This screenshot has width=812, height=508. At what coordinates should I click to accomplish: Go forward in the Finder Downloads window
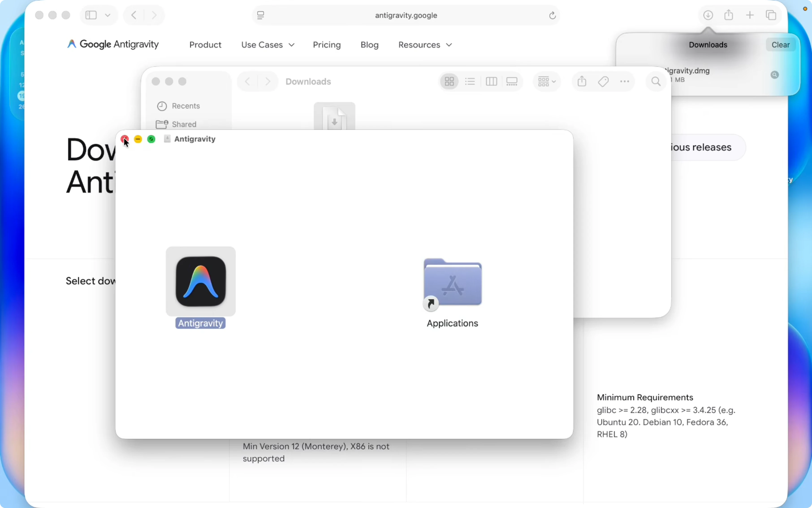(268, 82)
